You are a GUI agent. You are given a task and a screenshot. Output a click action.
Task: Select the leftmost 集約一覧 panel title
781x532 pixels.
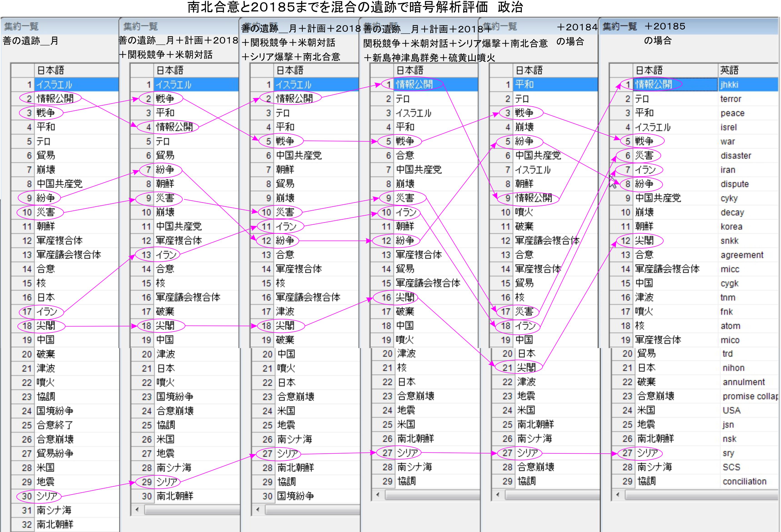(22, 26)
